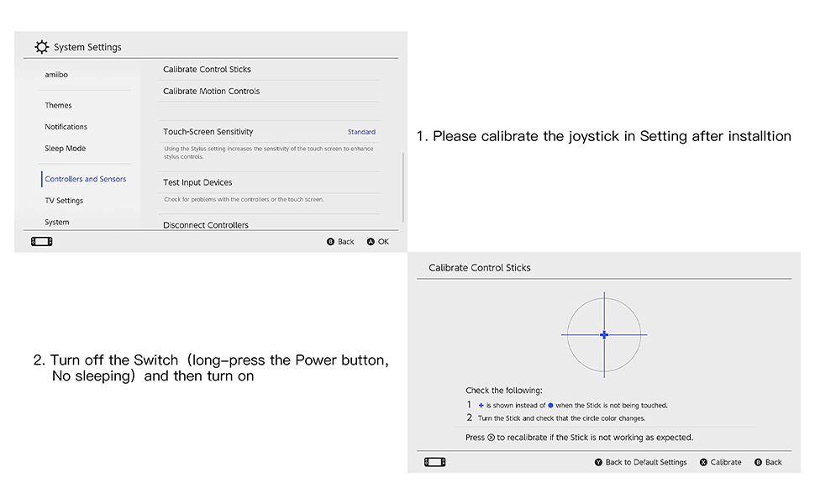Click the A button icon beside OK
Viewport: 815px width, 504px height.
[371, 242]
